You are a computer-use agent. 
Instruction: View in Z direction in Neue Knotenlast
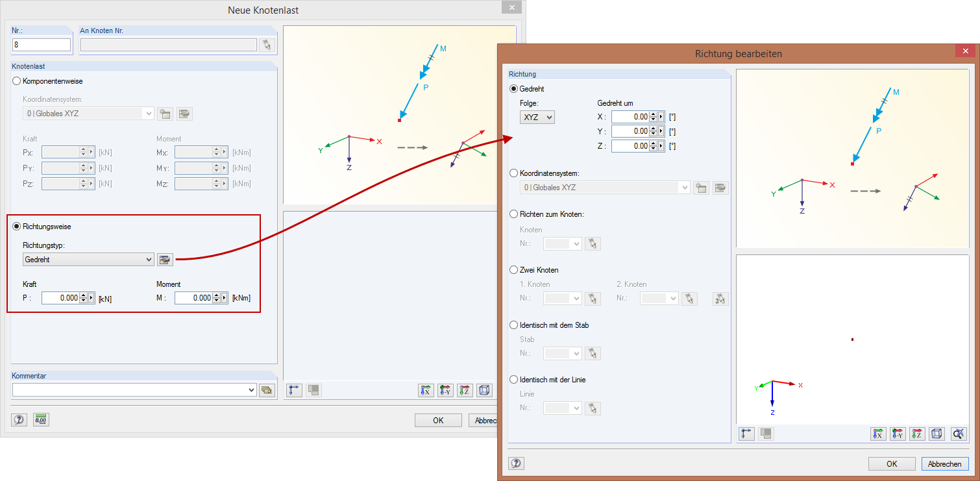(465, 390)
